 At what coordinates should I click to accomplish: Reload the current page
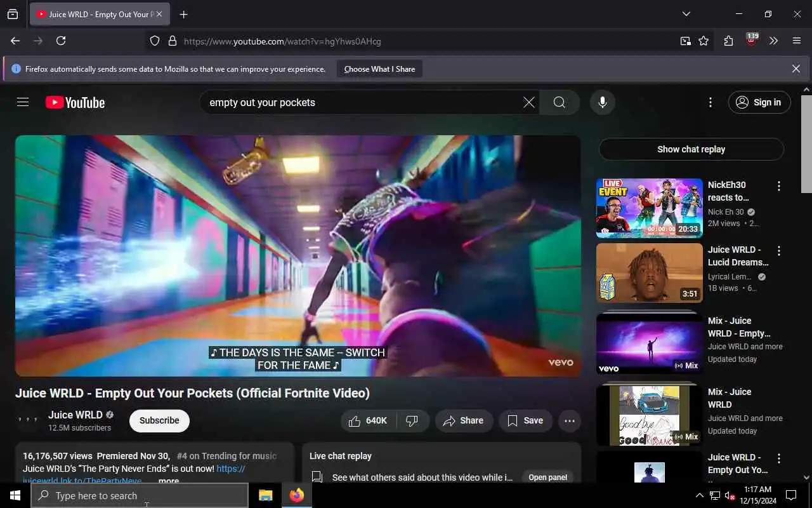(61, 41)
